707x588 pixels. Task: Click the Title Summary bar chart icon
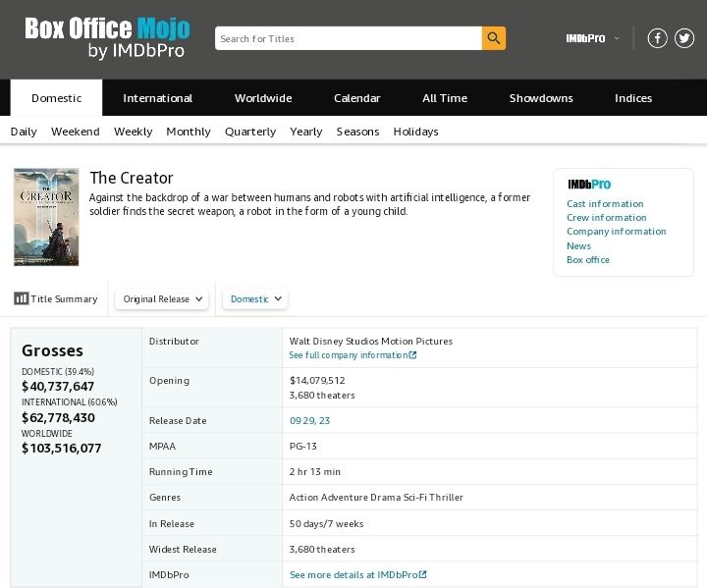pos(21,298)
